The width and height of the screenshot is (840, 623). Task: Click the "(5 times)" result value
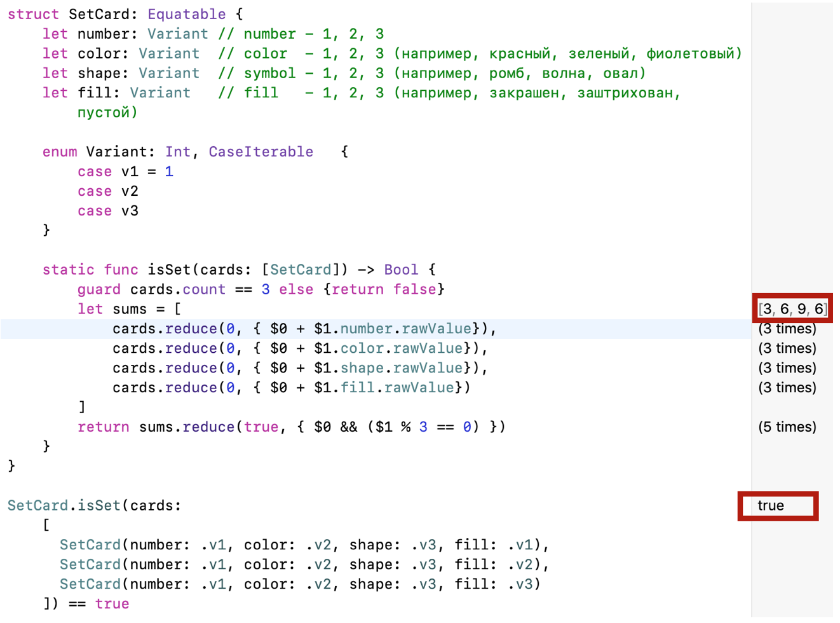point(787,427)
